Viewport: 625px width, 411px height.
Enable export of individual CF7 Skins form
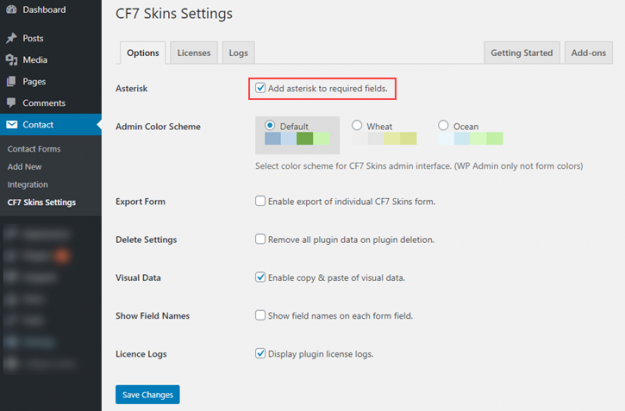tap(260, 201)
